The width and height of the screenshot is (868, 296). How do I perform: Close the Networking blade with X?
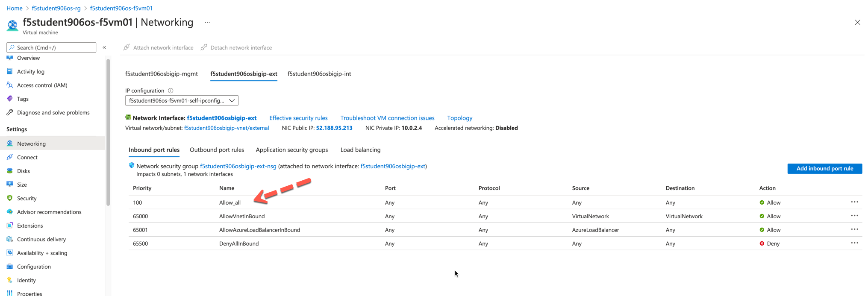857,22
